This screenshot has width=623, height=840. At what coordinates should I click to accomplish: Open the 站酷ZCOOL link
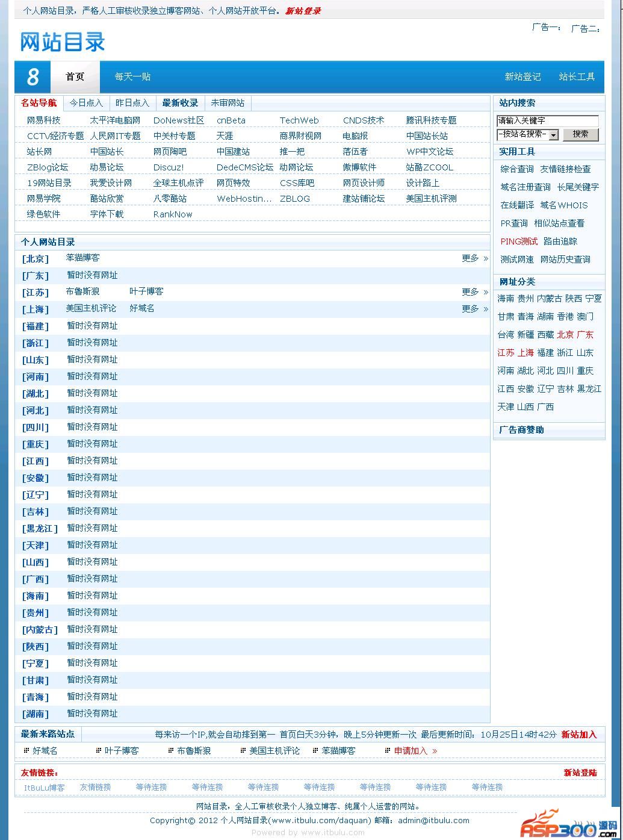[430, 167]
